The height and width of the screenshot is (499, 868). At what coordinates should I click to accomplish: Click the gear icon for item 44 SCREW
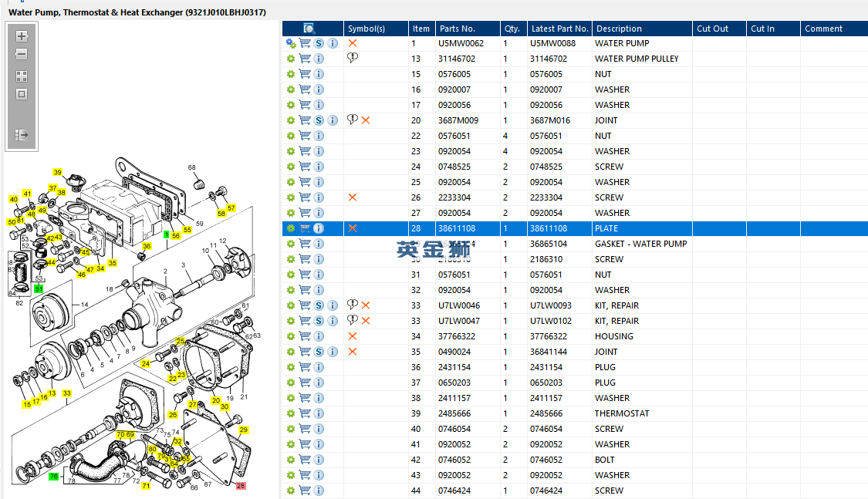[x=291, y=491]
